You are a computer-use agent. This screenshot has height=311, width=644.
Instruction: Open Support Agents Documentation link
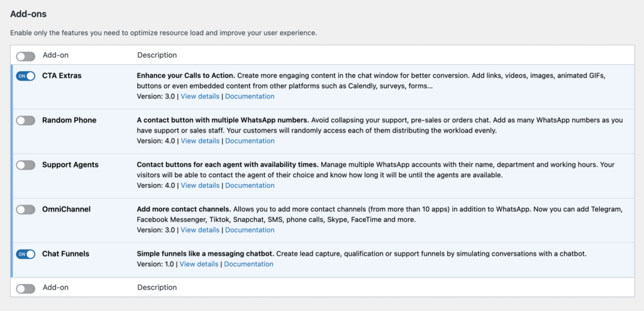coord(250,186)
